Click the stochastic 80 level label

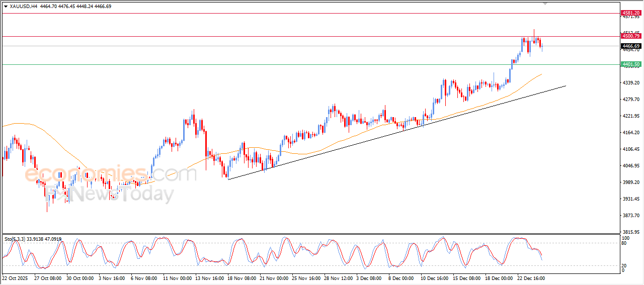click(x=624, y=243)
